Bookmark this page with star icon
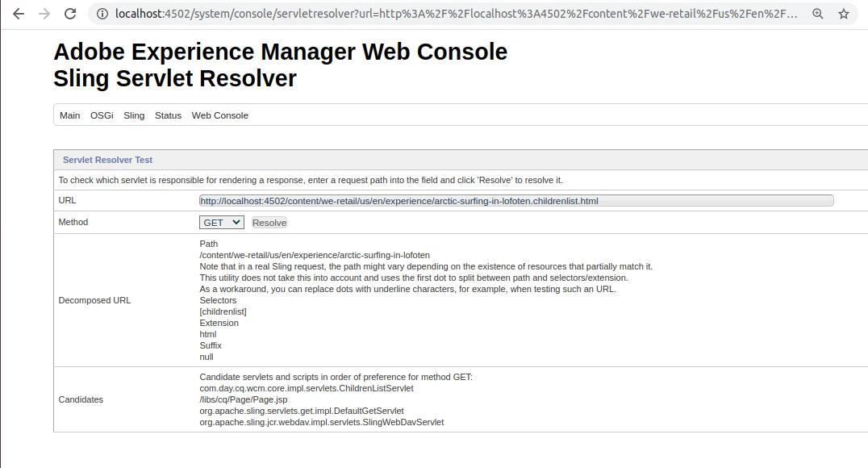Viewport: 868px width, 468px height. click(844, 14)
